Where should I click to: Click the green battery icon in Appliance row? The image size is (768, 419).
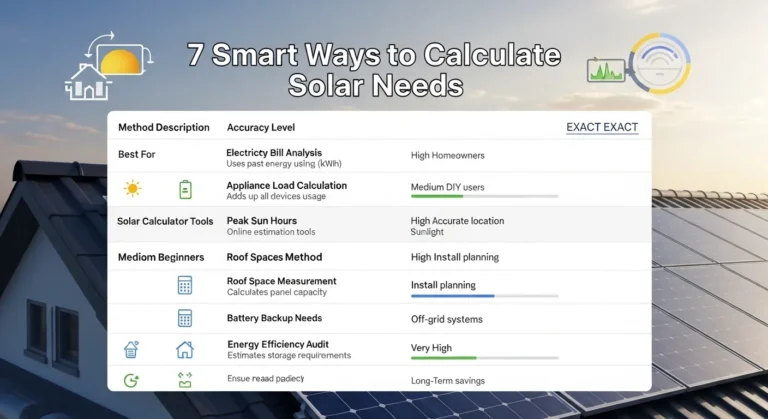pyautogui.click(x=185, y=190)
